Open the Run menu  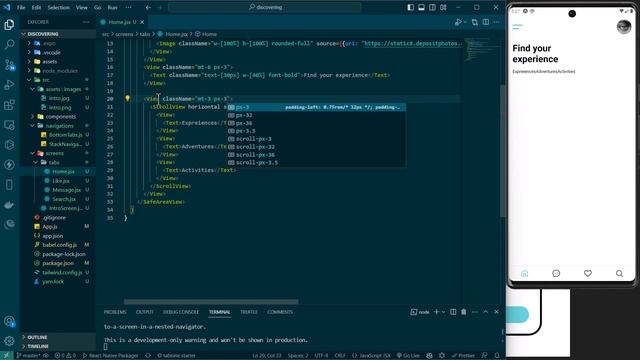(x=112, y=7)
